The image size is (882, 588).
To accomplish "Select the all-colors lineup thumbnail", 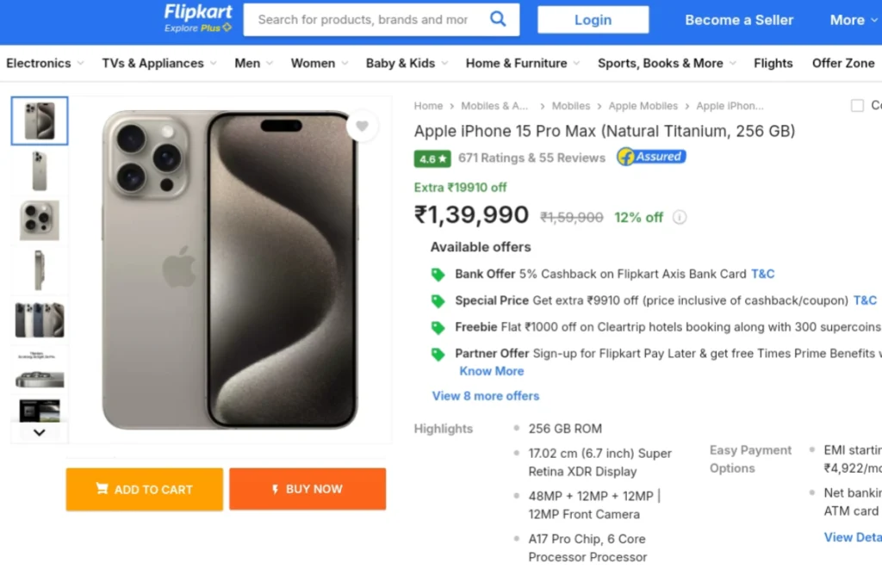I will tap(40, 320).
